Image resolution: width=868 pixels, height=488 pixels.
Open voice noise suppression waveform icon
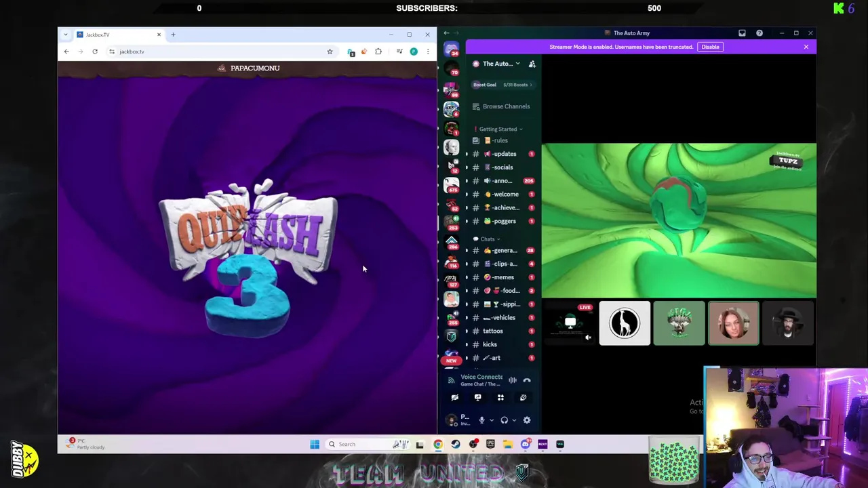coord(513,380)
